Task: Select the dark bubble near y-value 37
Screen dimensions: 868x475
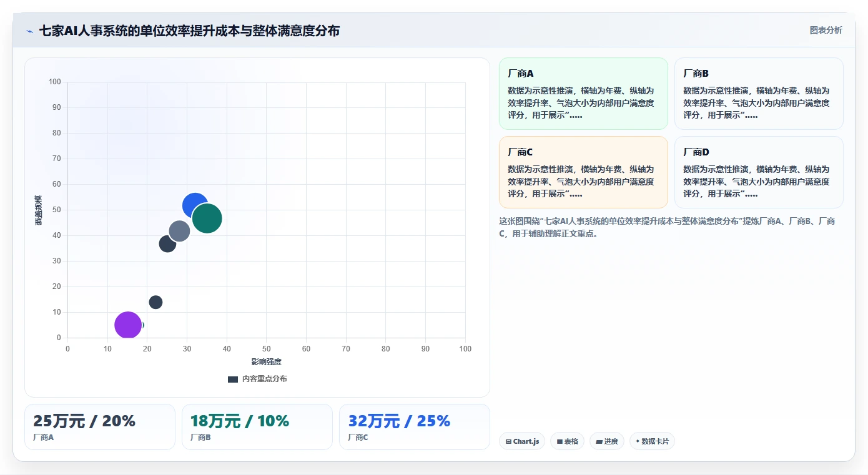Action: click(167, 244)
